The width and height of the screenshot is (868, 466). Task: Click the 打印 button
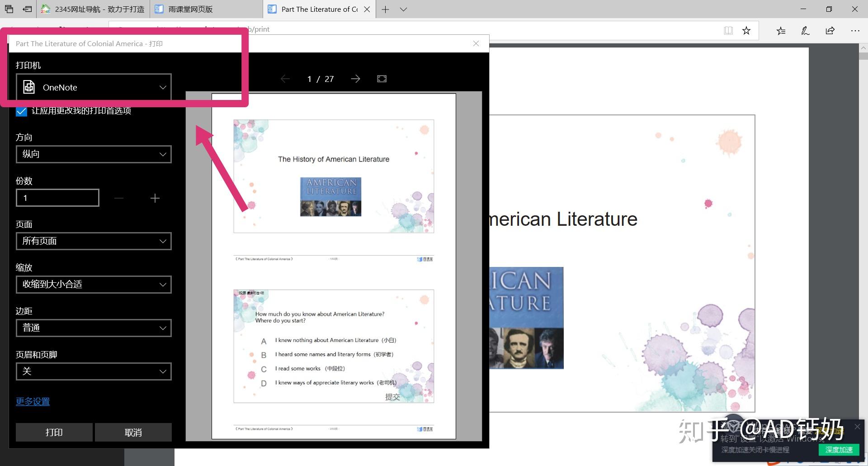(x=54, y=432)
